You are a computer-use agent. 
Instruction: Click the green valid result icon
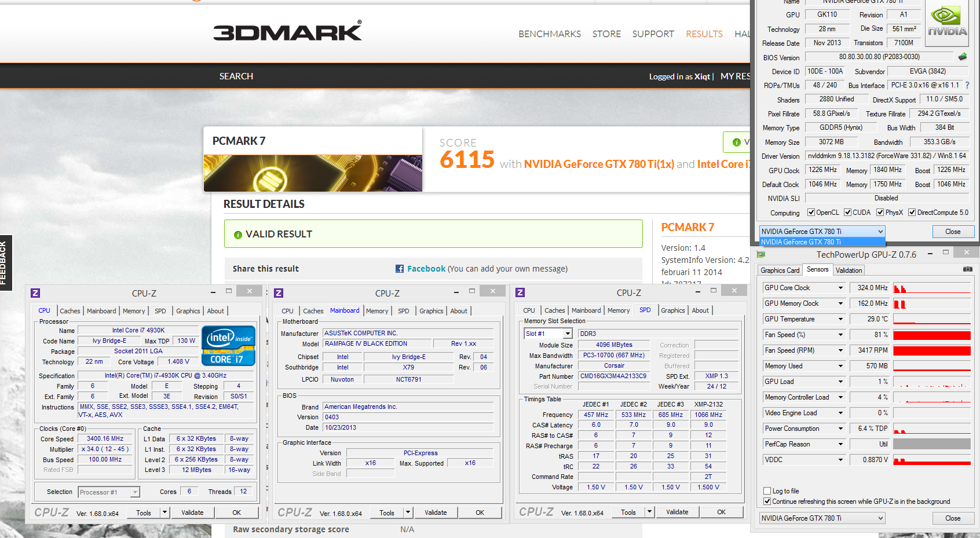click(x=237, y=235)
